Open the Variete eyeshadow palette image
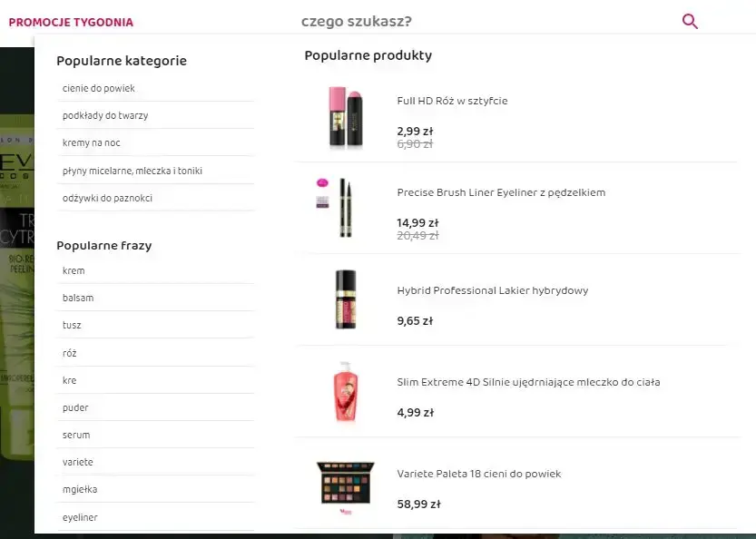Screen dimensions: 756x539 point(345,484)
